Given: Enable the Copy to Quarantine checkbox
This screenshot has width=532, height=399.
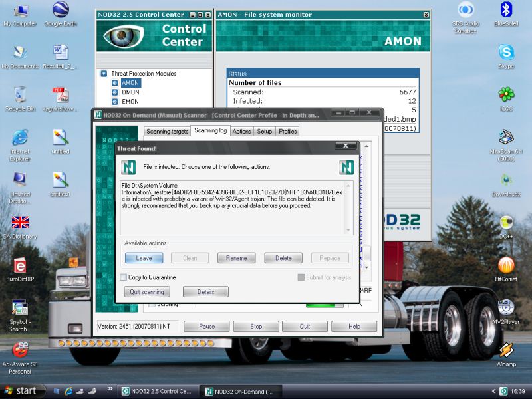Looking at the screenshot, I should (x=124, y=277).
